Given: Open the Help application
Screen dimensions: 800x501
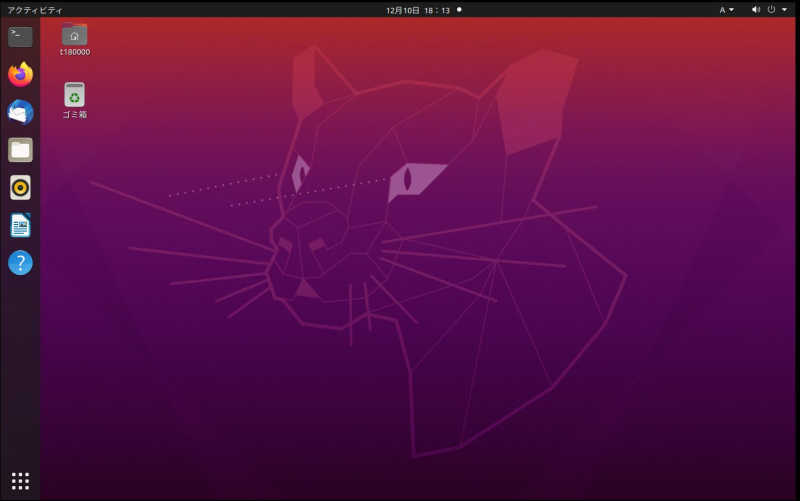Looking at the screenshot, I should pos(20,263).
